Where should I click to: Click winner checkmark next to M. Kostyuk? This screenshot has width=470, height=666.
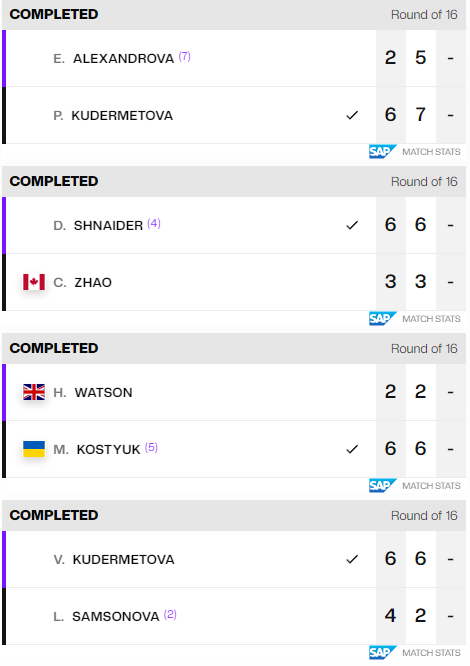click(x=352, y=449)
